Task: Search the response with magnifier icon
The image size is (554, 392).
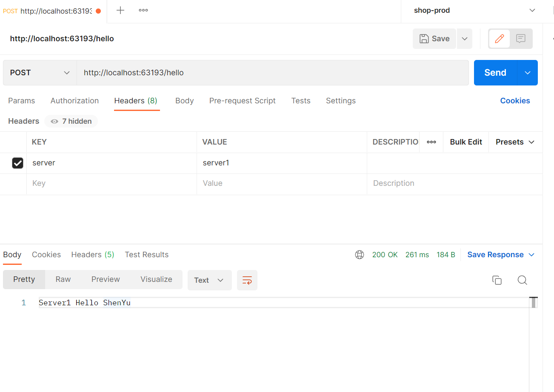Action: 522,280
